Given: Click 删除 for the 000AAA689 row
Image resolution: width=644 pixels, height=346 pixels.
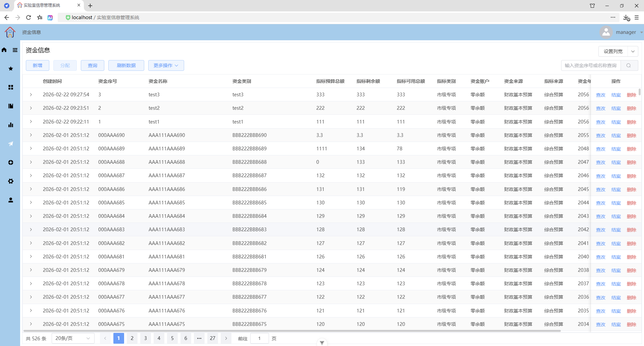Looking at the screenshot, I should click(x=632, y=149).
